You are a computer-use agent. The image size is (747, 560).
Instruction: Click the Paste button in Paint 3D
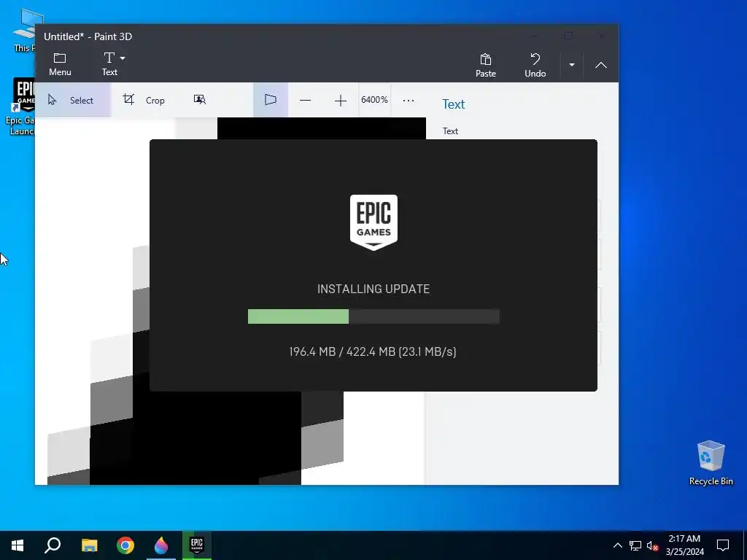click(485, 65)
